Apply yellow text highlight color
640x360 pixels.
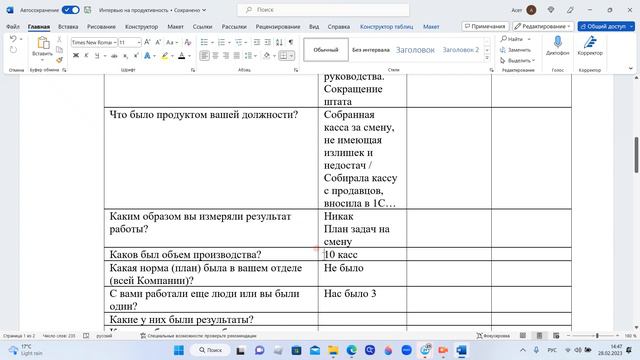pyautogui.click(x=164, y=56)
